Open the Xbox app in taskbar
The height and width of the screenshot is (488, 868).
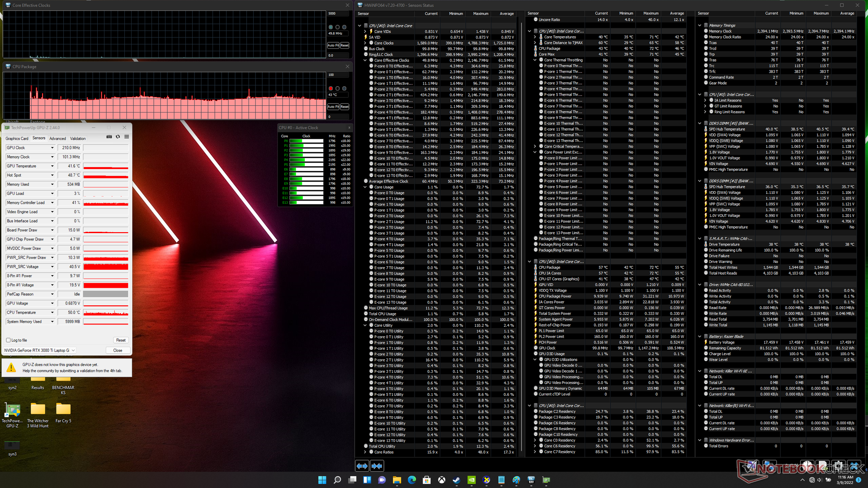tap(442, 480)
